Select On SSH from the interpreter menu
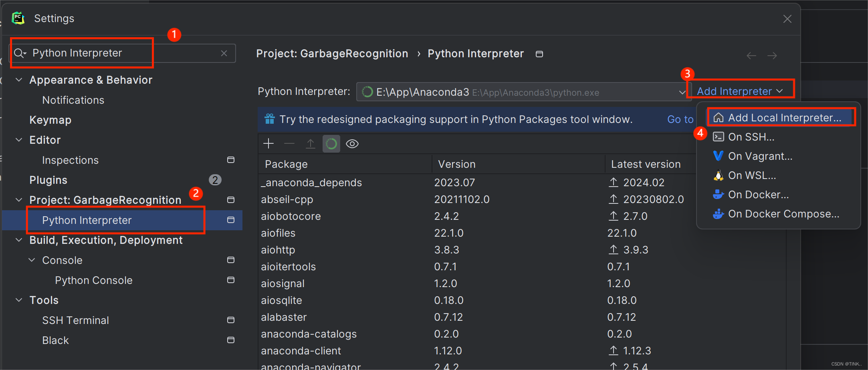Screen dimensions: 868x370 (750, 137)
